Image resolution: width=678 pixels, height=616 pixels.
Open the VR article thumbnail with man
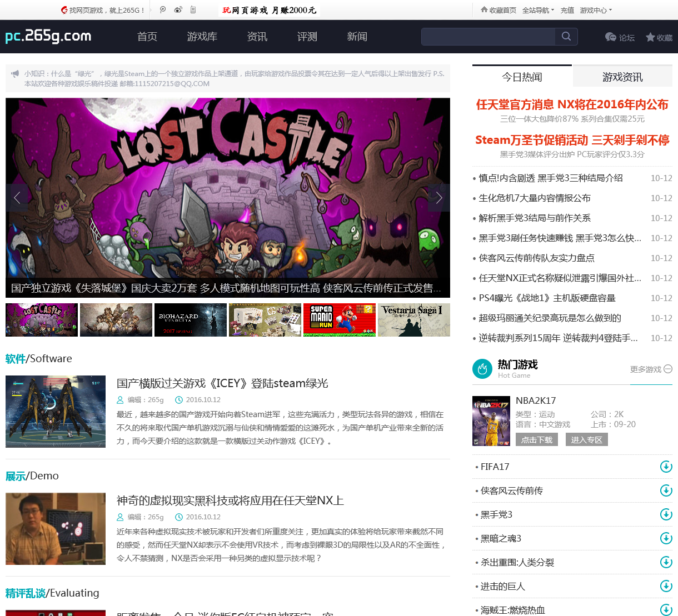click(x=56, y=529)
